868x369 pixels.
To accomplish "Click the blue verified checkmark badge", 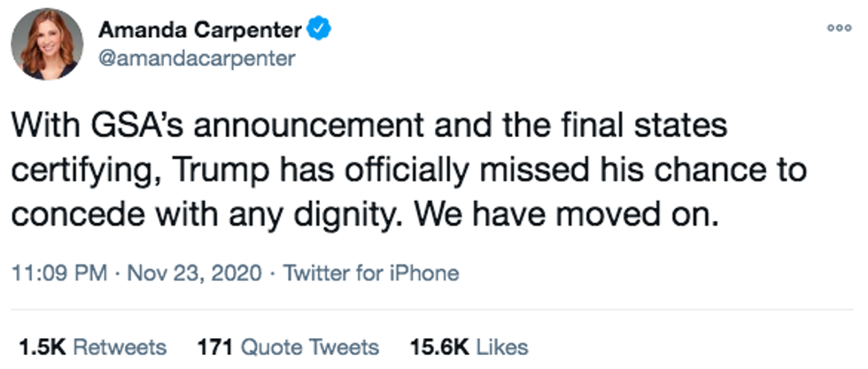I will click(319, 30).
